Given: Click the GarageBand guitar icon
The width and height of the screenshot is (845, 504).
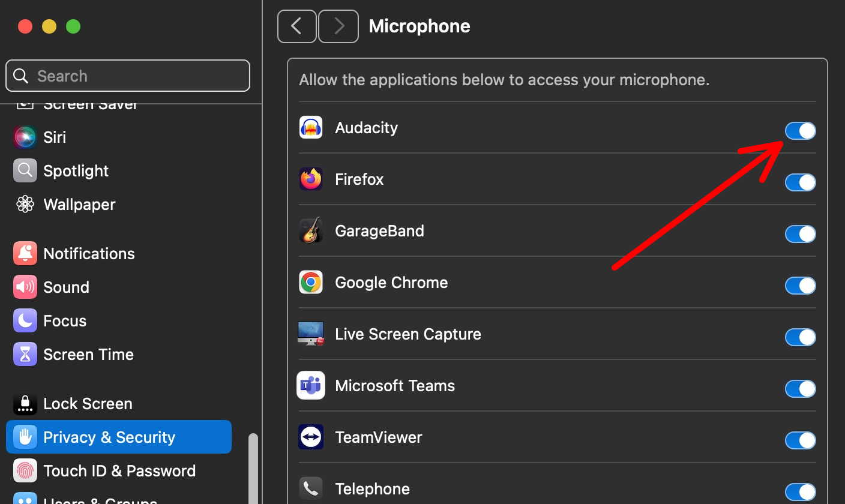Looking at the screenshot, I should point(311,231).
